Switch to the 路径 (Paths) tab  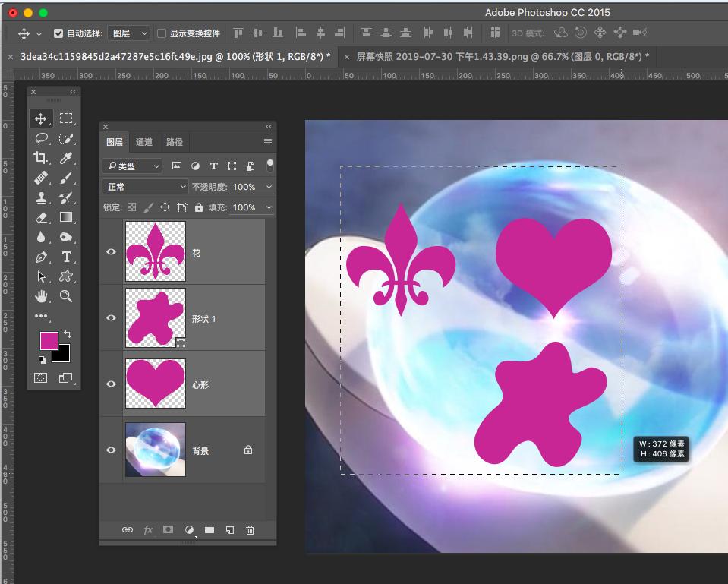tap(175, 142)
